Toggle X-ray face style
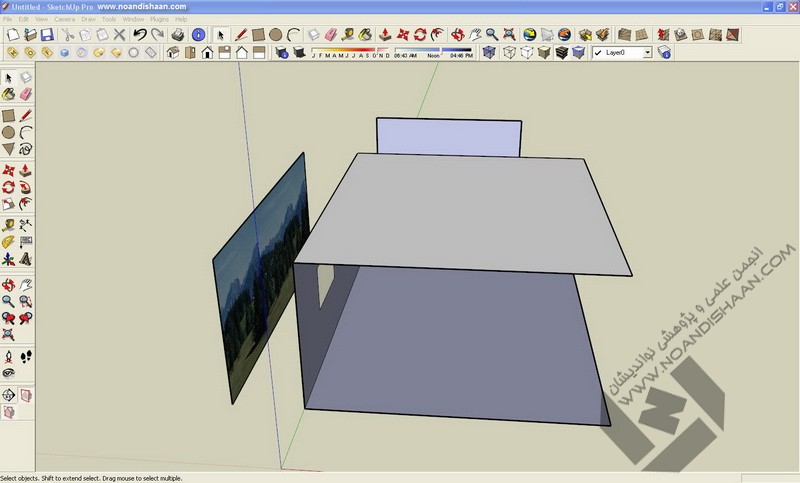 (488, 52)
